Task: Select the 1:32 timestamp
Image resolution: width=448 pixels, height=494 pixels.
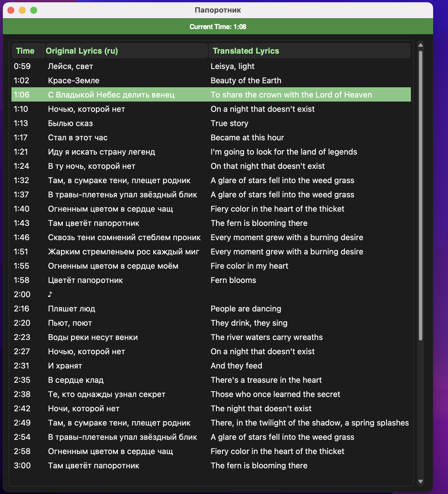Action: click(21, 180)
